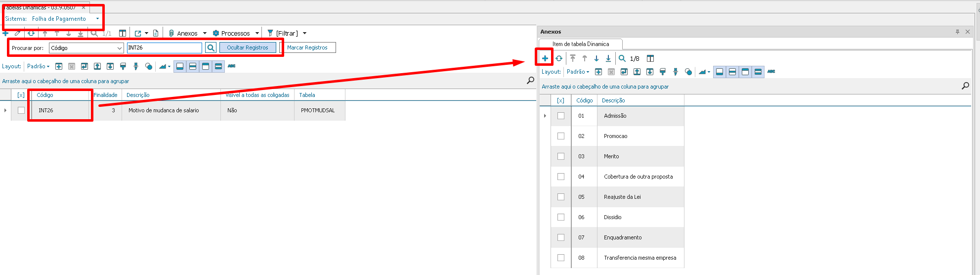The image size is (980, 275).
Task: Go to first record in Anexos panel
Action: [573, 58]
